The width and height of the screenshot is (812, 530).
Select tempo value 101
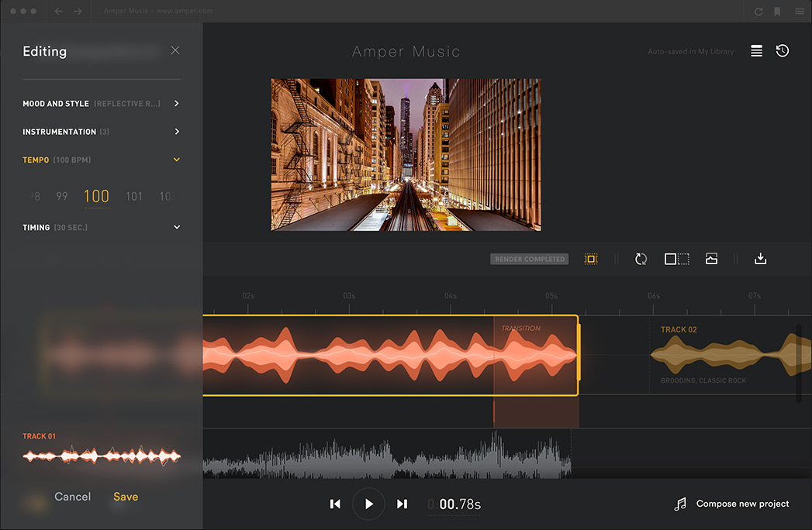click(x=133, y=196)
